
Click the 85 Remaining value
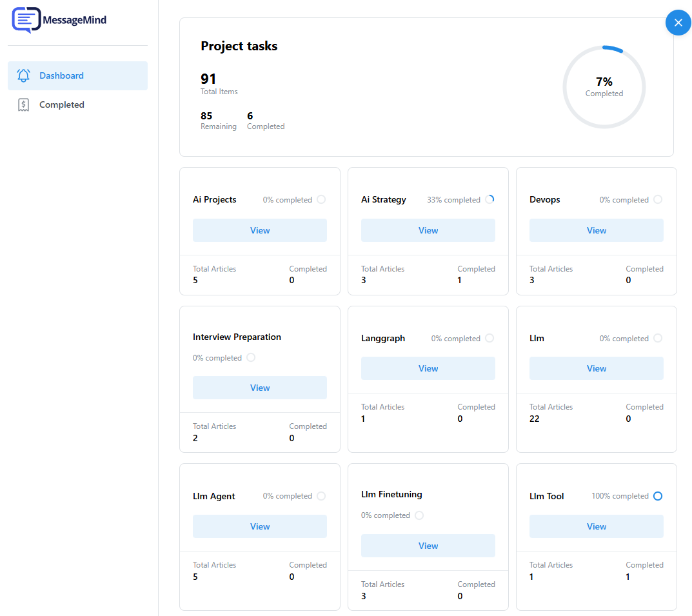coord(206,116)
